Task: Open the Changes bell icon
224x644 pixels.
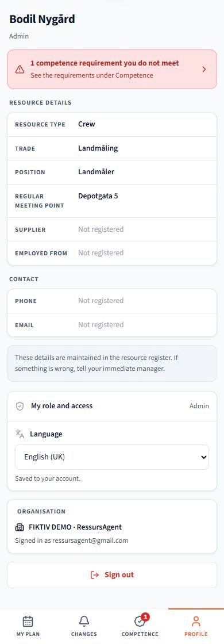Action: click(x=84, y=620)
